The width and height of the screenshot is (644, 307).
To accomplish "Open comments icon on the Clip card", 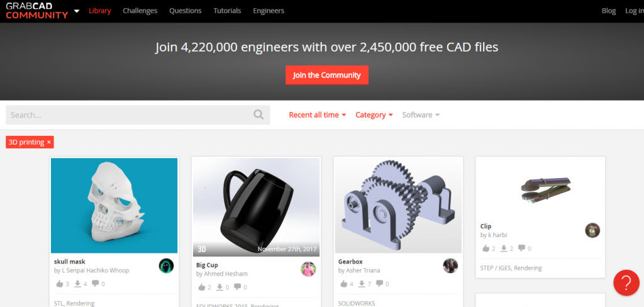I will (x=521, y=248).
